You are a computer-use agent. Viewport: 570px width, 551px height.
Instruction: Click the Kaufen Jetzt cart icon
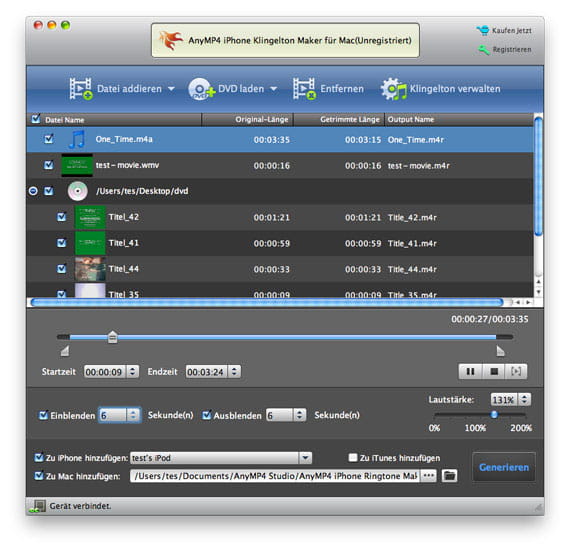coord(483,30)
